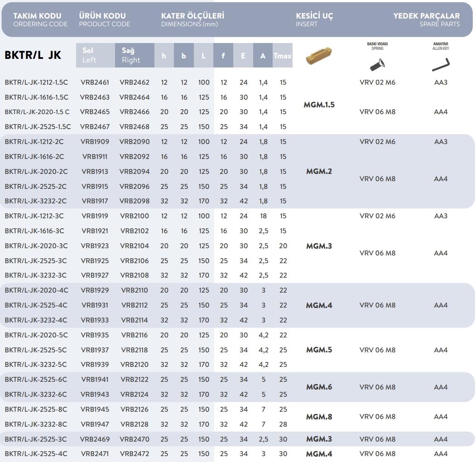Click the KESİCİ UÇ insert heading

click(314, 19)
